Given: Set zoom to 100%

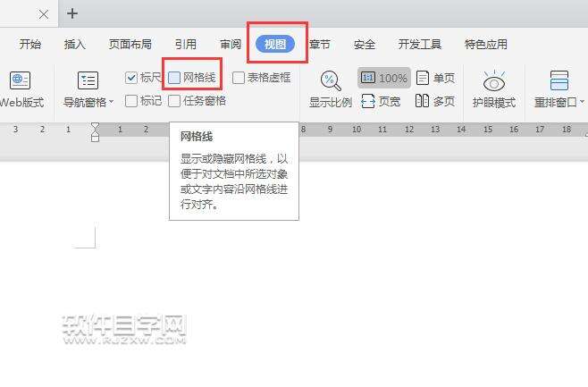Looking at the screenshot, I should click(384, 78).
